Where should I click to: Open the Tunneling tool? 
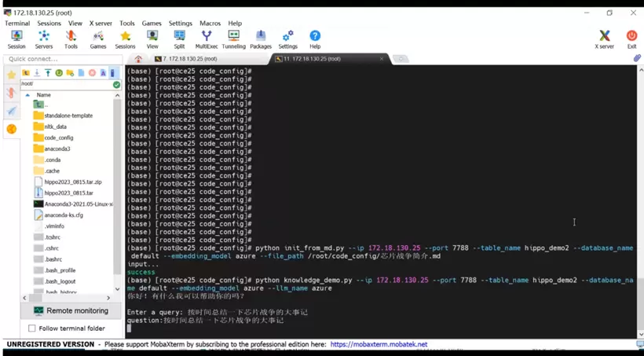point(233,39)
